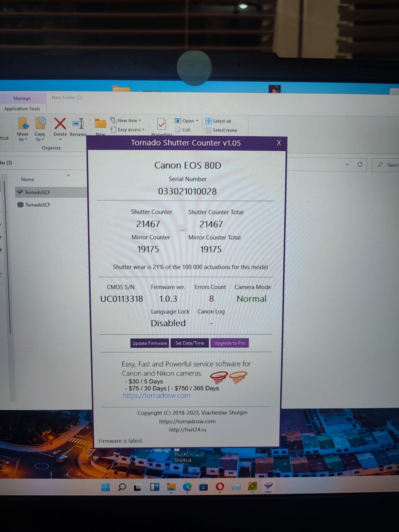
Task: Open the Windows Start menu
Action: point(105,487)
